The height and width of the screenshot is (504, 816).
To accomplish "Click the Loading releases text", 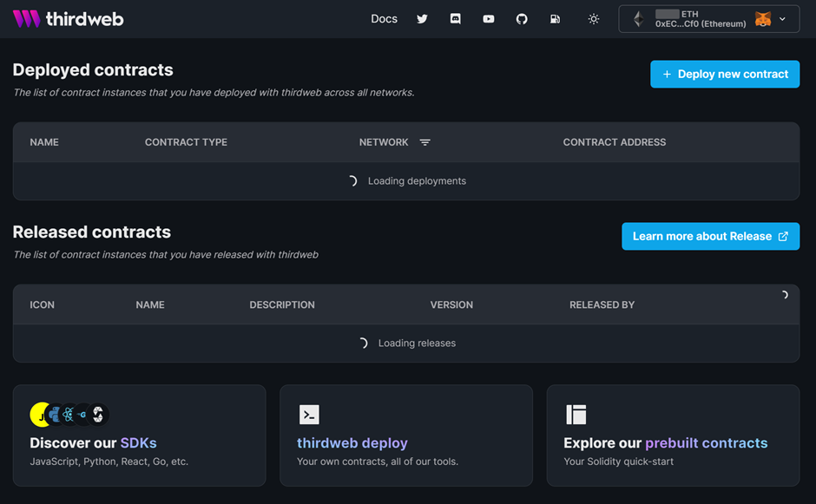I will pyautogui.click(x=417, y=344).
